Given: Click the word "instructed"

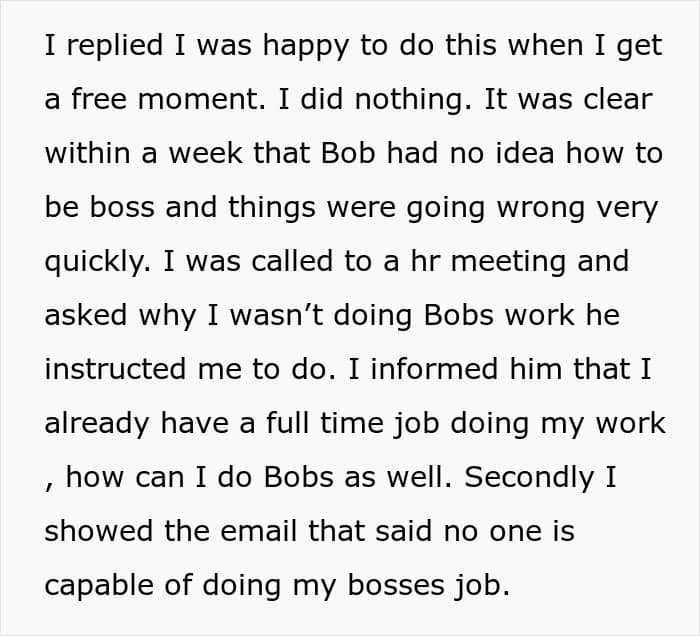Looking at the screenshot, I should point(115,369).
